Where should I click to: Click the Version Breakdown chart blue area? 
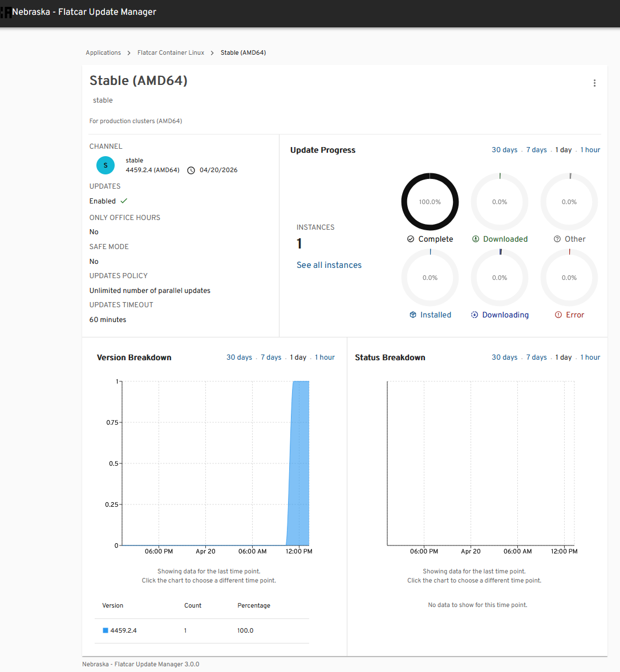300,467
